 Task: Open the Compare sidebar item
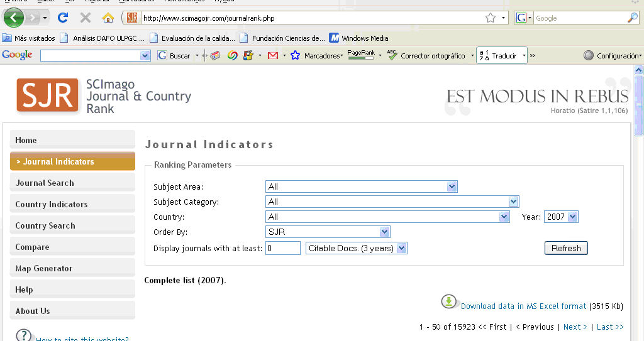pos(72,247)
